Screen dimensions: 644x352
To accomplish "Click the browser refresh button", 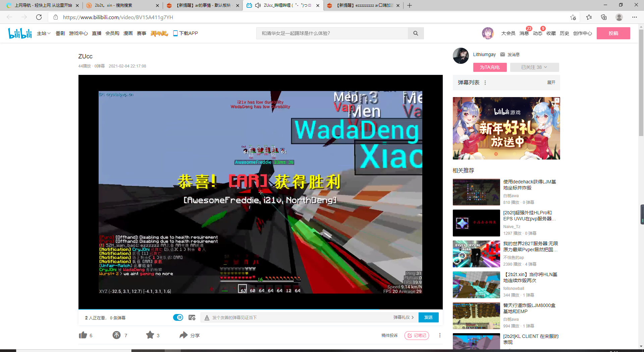I will [x=39, y=17].
